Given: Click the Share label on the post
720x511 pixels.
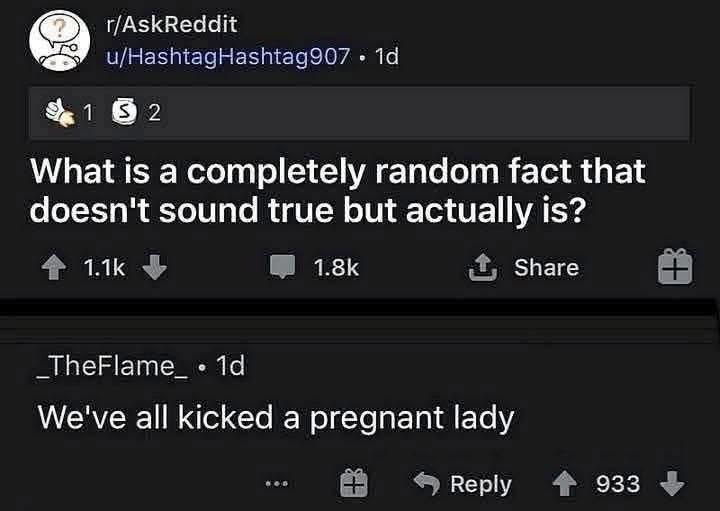Looking at the screenshot, I should 546,267.
